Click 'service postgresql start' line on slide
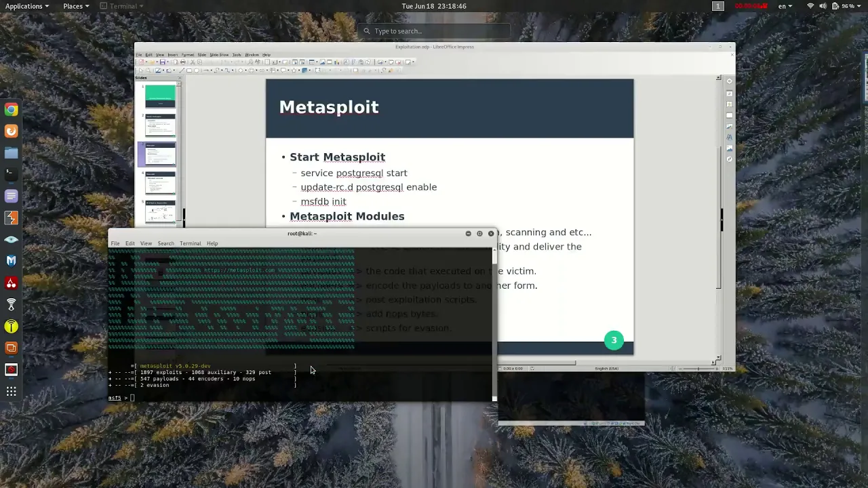 tap(354, 173)
